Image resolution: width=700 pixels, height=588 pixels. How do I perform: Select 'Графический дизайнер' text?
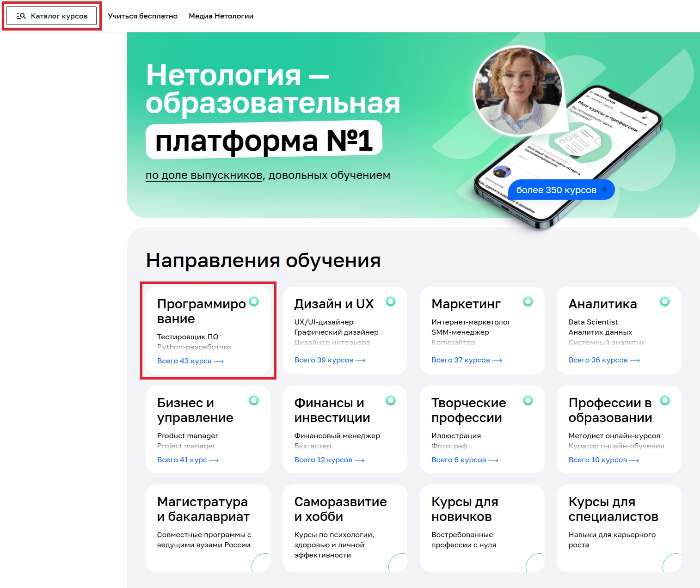coord(336,332)
